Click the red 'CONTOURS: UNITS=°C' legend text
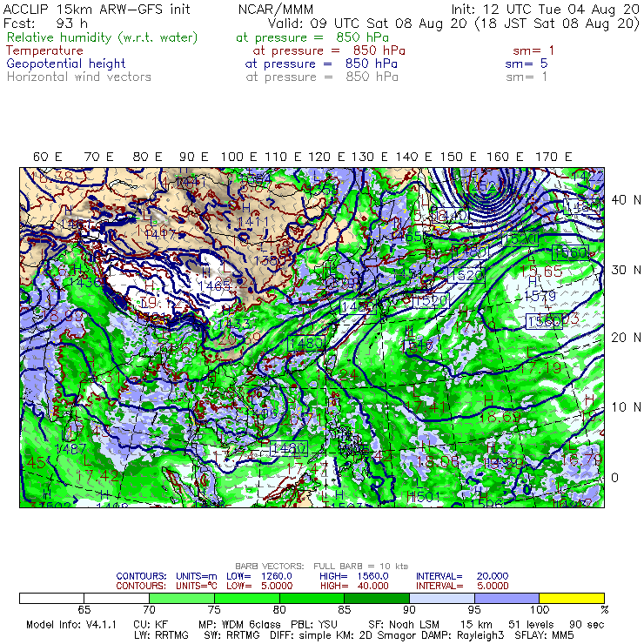The width and height of the screenshot is (644, 644). [x=166, y=586]
